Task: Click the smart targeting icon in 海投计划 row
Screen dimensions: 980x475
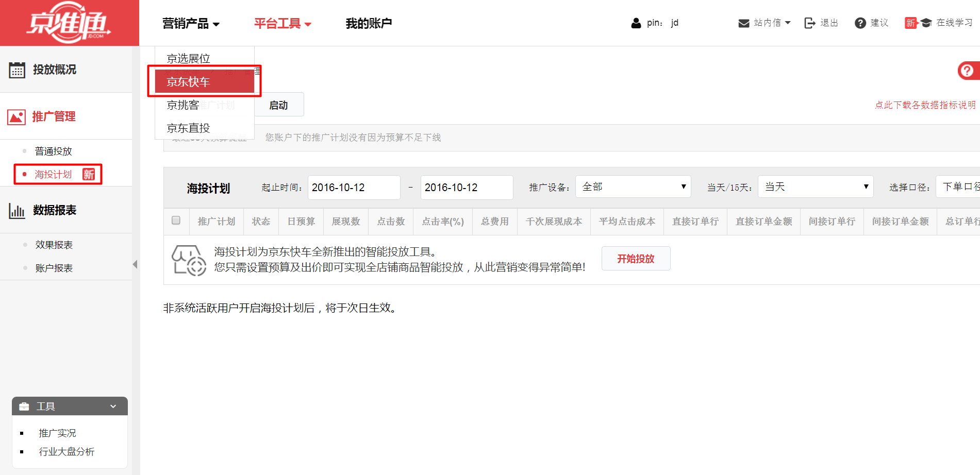Action: click(189, 260)
